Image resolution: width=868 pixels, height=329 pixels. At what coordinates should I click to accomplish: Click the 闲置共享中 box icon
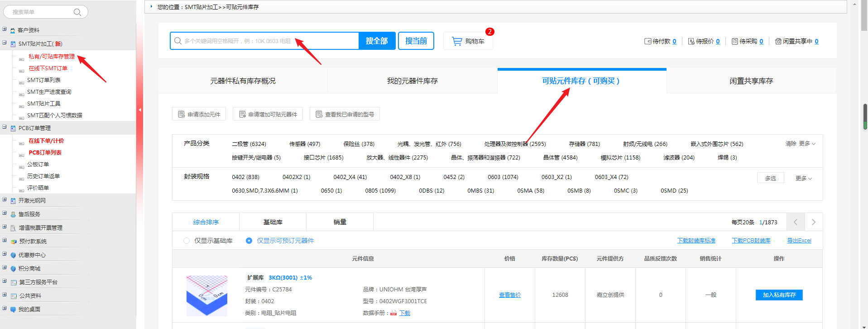pos(778,41)
